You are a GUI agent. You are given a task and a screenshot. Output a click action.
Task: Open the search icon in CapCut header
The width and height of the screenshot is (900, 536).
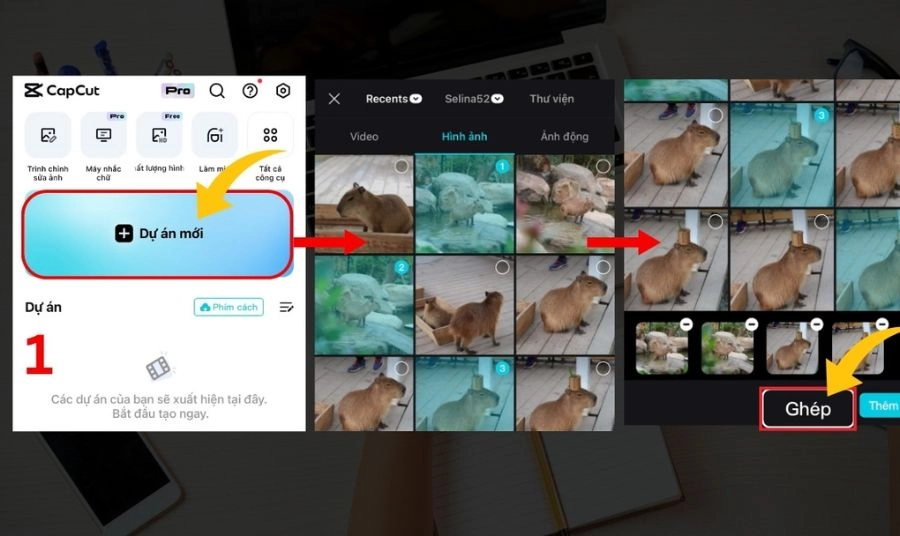click(x=217, y=91)
